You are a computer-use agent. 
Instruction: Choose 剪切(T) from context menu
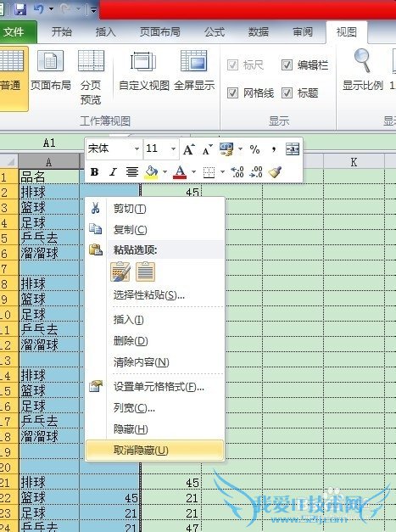154,209
